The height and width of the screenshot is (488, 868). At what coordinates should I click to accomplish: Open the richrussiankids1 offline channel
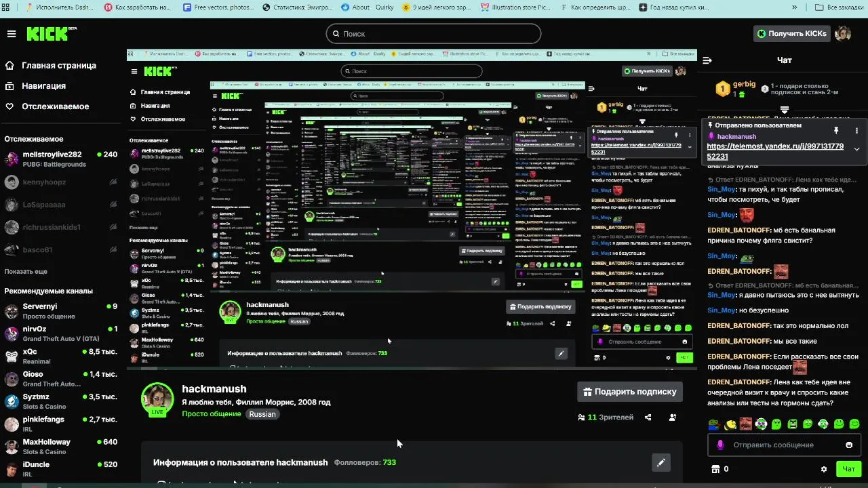coord(61,227)
